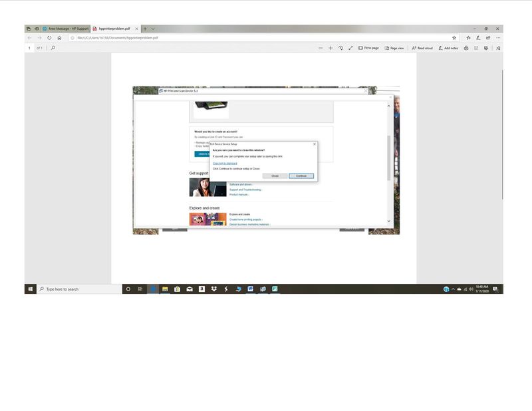Show tab previews chevron

[x=153, y=29]
